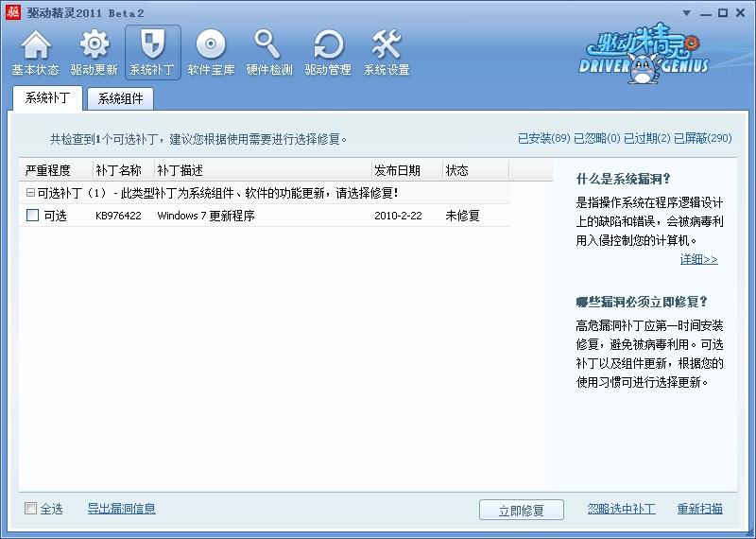Open the 基本状态 home icon
The height and width of the screenshot is (539, 756).
(x=35, y=53)
